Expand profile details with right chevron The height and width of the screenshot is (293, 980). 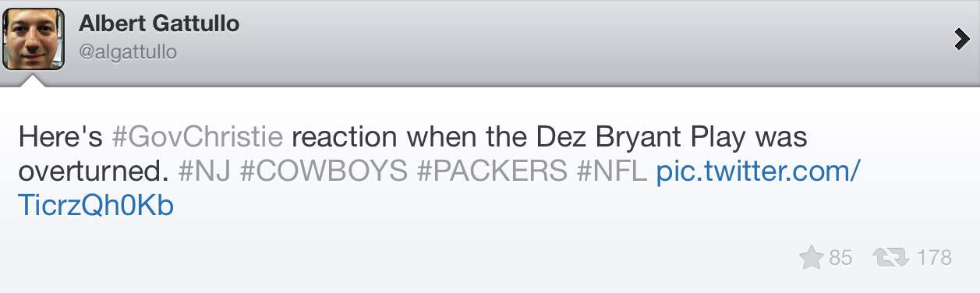[961, 38]
